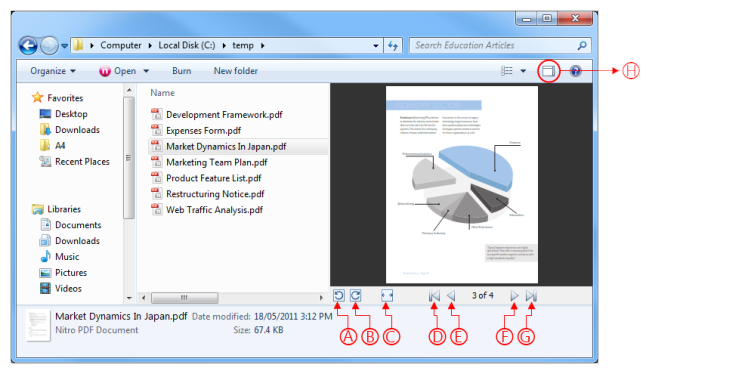This screenshot has height=374, width=745.
Task: Refresh the folder via address bar icon
Action: (393, 46)
